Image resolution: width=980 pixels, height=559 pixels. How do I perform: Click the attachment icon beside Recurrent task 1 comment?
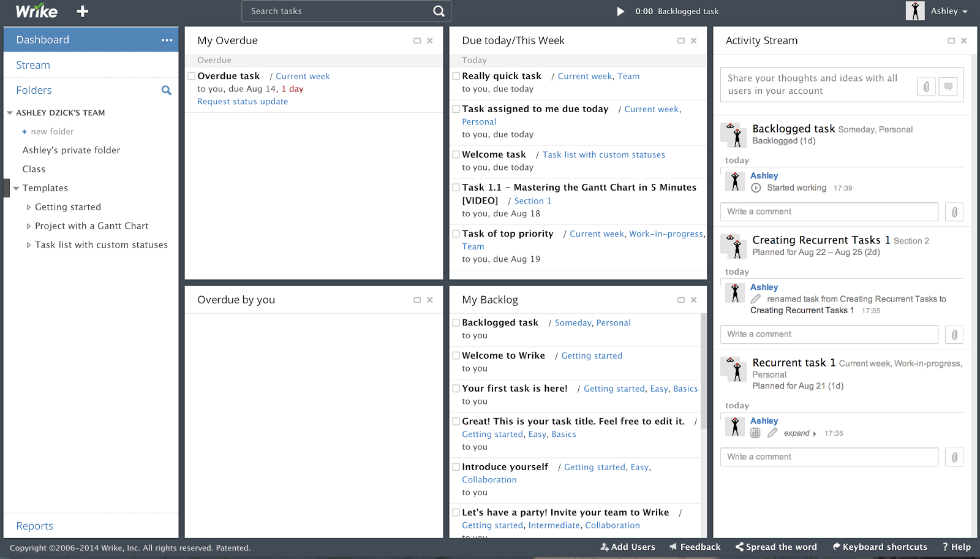coord(954,457)
